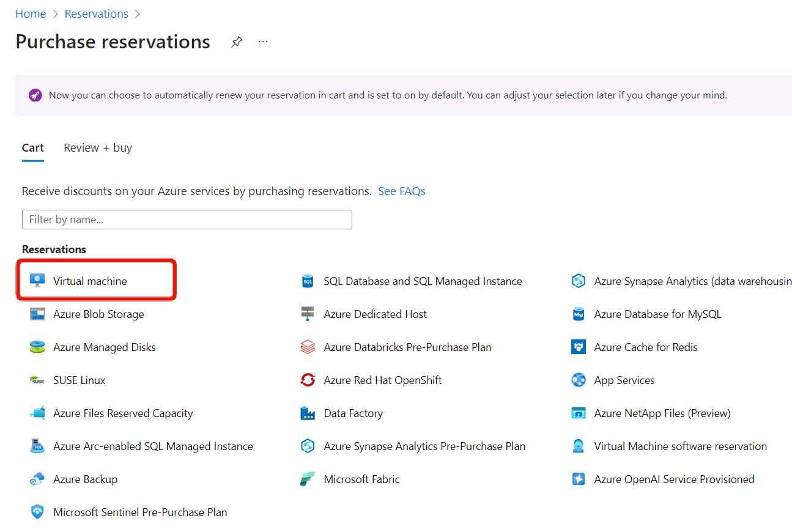Select the Azure Arc-enabled SQL Managed Instance label
The width and height of the screenshot is (792, 532).
(x=153, y=446)
